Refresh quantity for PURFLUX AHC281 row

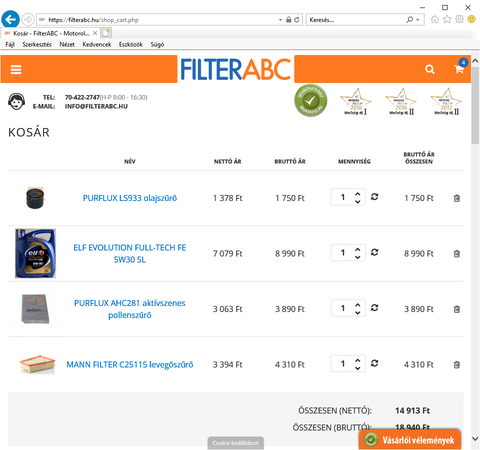374,308
